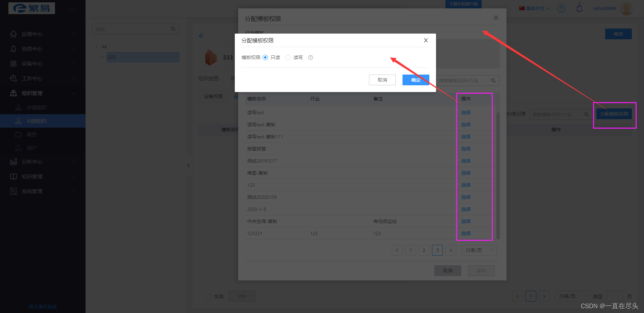Click 选择 for the 读写test row

466,113
